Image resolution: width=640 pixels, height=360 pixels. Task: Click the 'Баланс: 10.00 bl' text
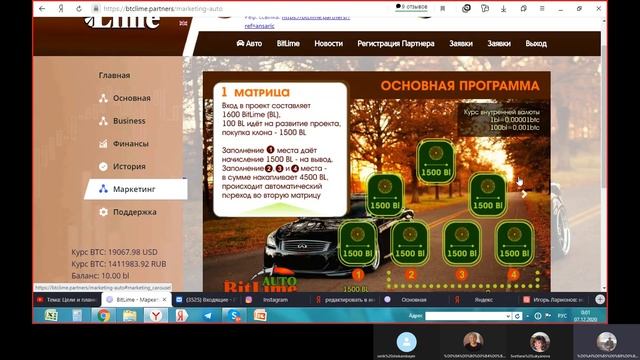click(100, 276)
